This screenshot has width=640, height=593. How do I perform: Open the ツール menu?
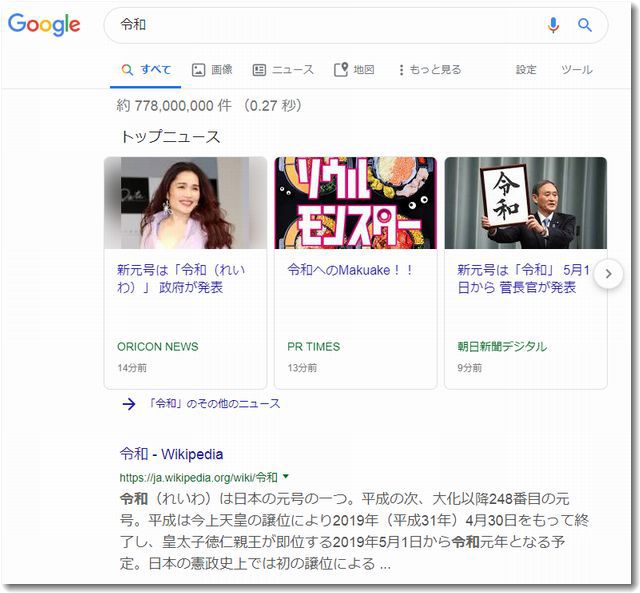coord(577,70)
